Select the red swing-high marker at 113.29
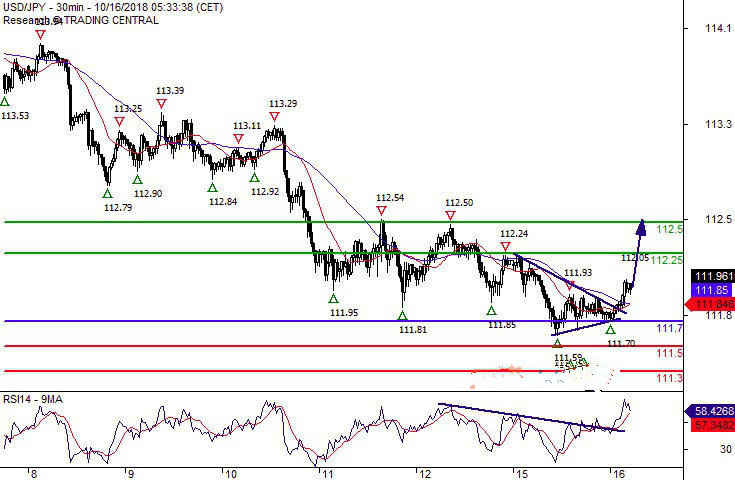 [x=274, y=117]
